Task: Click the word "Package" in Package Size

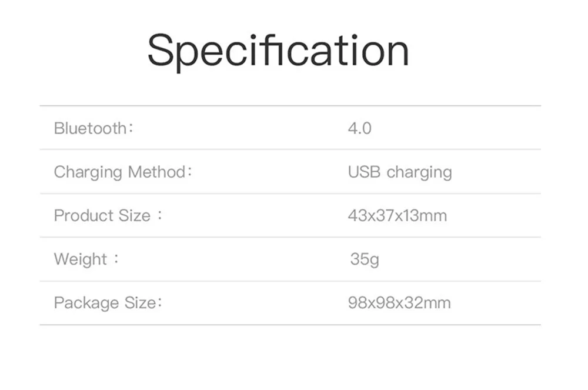Action: coord(86,304)
